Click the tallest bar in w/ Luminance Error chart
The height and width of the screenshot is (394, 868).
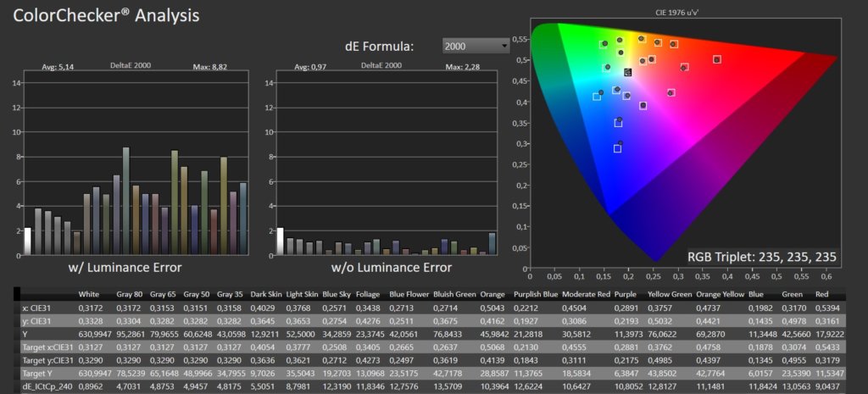126,201
